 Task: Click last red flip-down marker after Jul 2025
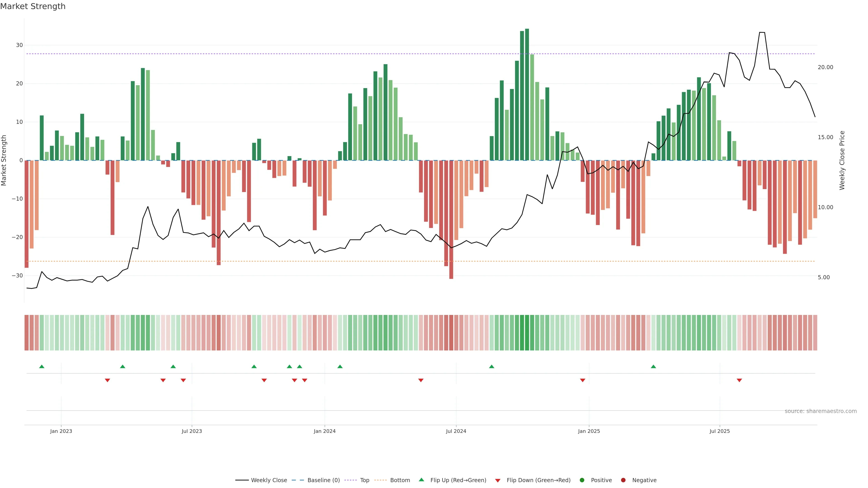coord(739,380)
